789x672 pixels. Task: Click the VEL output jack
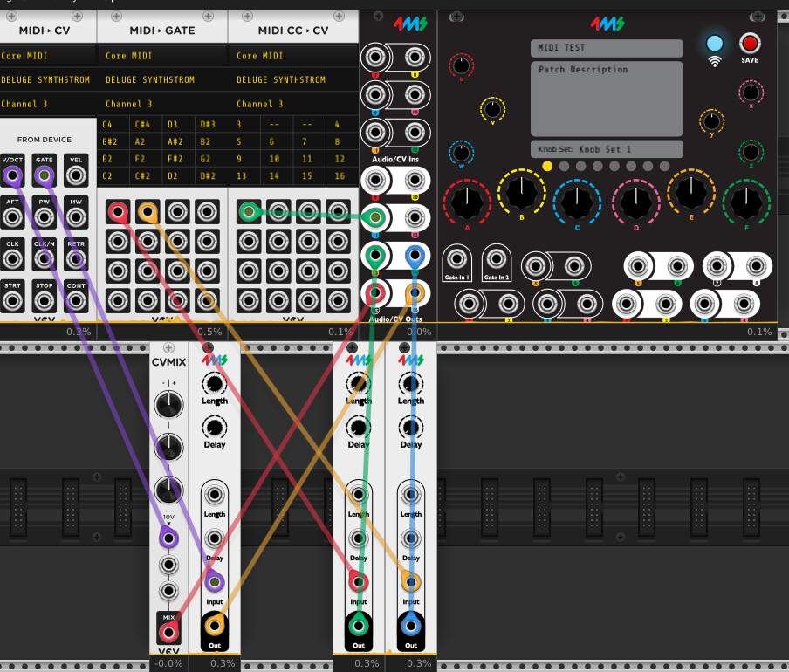point(77,175)
